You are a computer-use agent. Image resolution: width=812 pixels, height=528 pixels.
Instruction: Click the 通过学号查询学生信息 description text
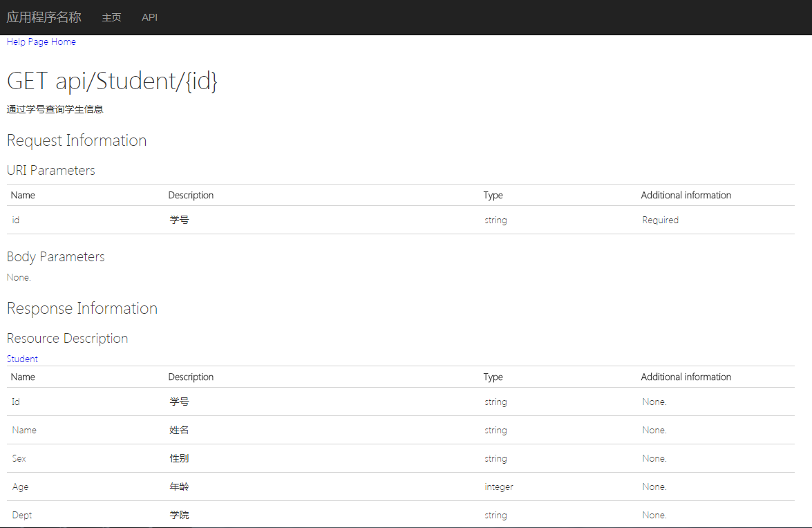[x=55, y=109]
